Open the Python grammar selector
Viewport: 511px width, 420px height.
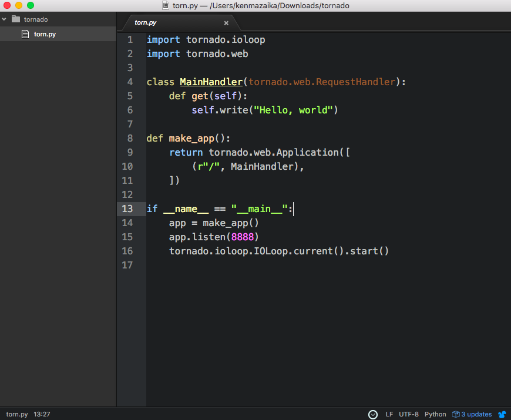click(x=435, y=414)
